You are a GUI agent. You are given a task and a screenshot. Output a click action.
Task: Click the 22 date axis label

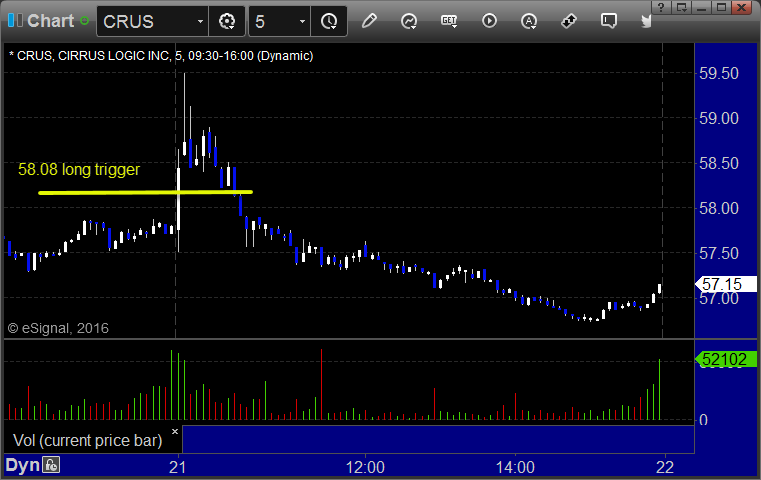[x=665, y=467]
